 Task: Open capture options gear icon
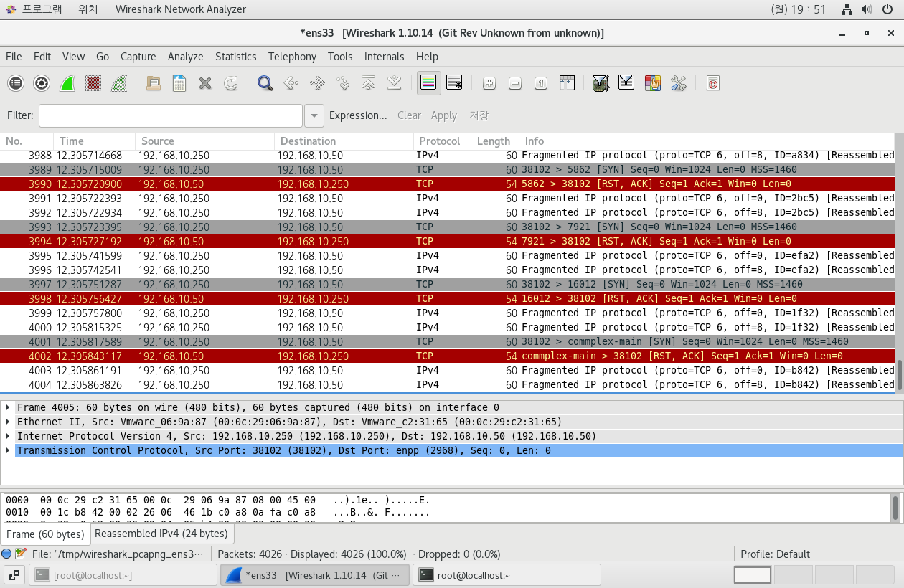pos(42,83)
